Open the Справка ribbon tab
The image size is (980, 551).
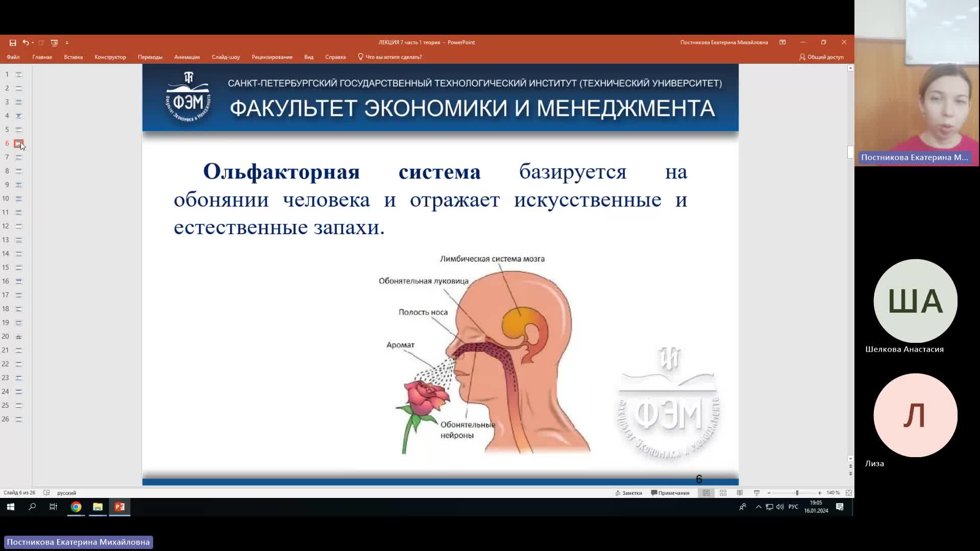[335, 57]
